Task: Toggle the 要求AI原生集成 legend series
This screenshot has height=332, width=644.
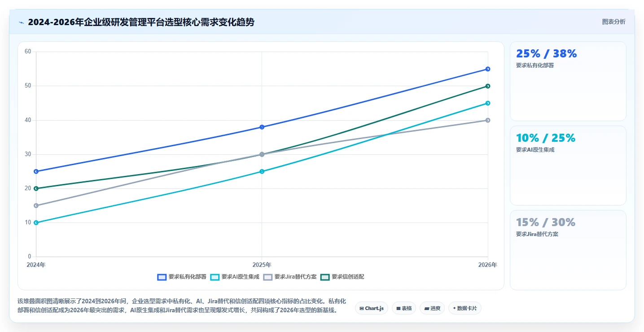Action: click(235, 277)
